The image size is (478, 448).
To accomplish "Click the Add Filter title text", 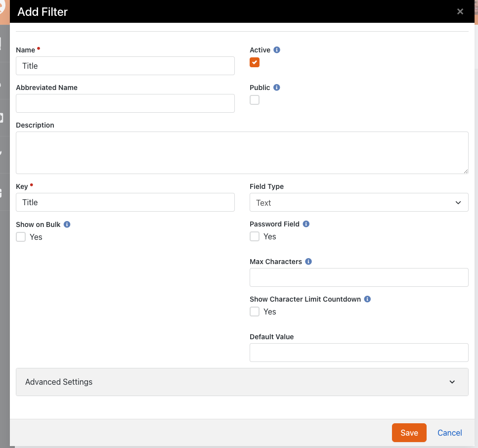I will [43, 12].
